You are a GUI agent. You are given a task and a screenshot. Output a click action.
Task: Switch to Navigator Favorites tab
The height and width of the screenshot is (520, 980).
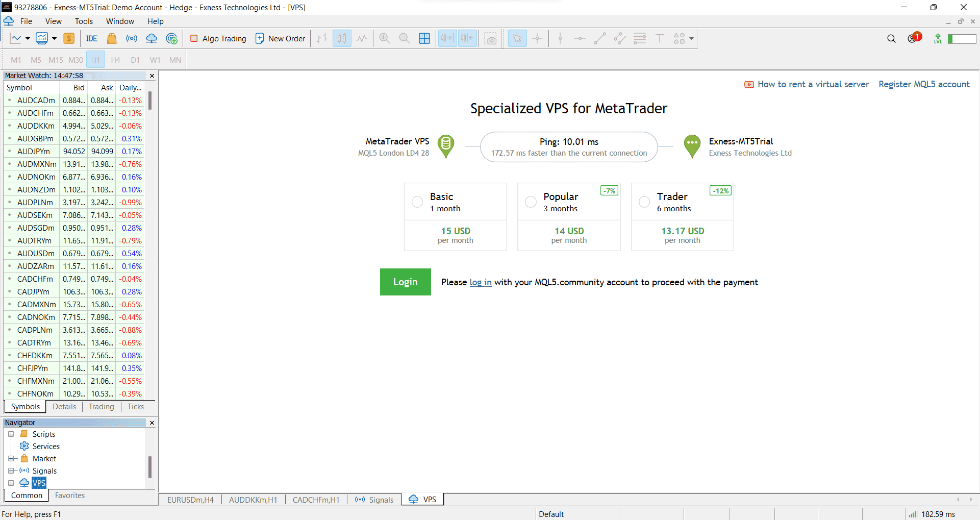[70, 496]
